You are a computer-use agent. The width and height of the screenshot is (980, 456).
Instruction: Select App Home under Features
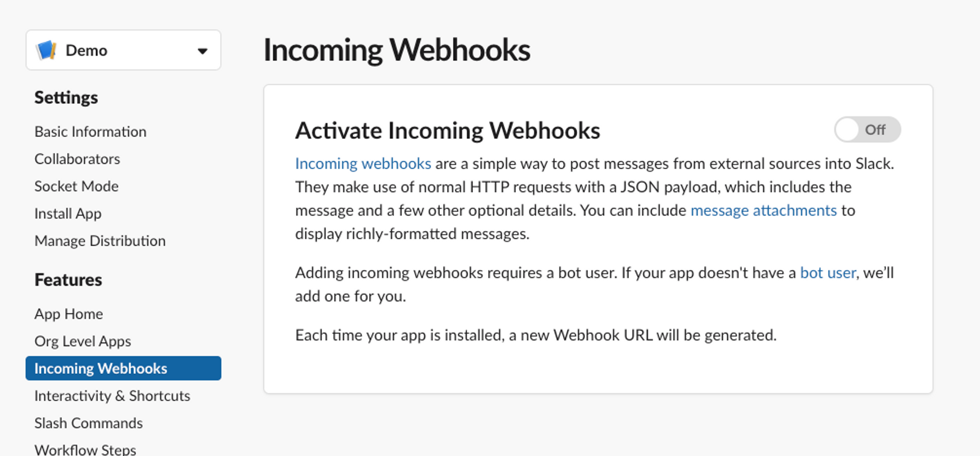coord(69,314)
